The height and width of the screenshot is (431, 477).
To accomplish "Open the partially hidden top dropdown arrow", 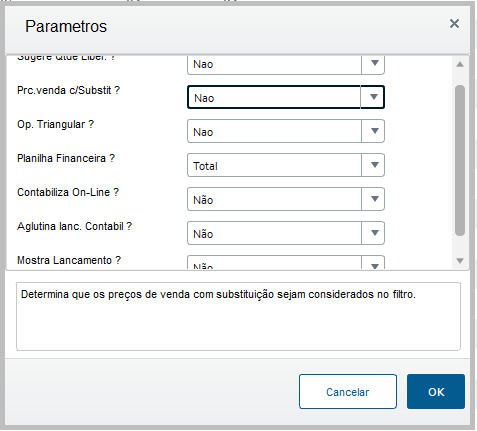I will [x=373, y=64].
